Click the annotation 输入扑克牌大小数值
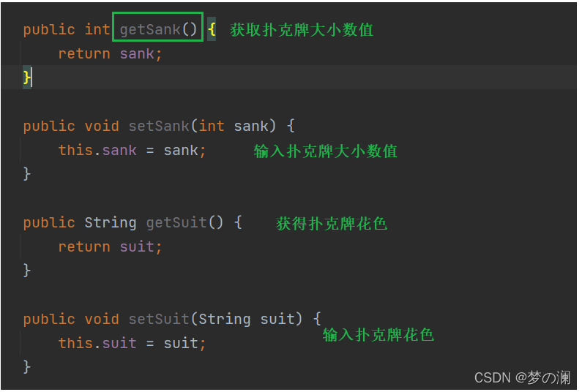Viewport: 582px width, 392px height. 326,151
